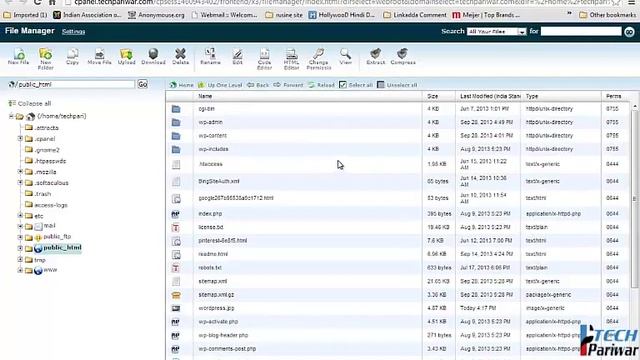
Task: Click the Compress toolbar icon
Action: coord(403,56)
